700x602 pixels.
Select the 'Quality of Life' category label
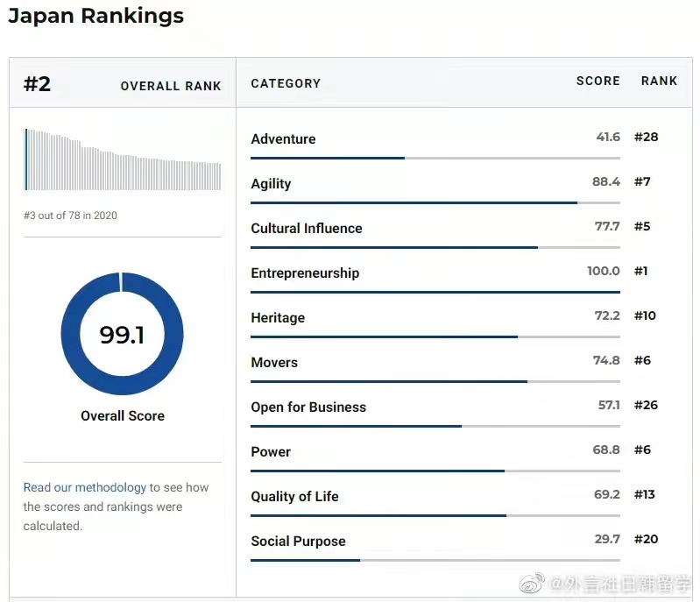pyautogui.click(x=294, y=497)
